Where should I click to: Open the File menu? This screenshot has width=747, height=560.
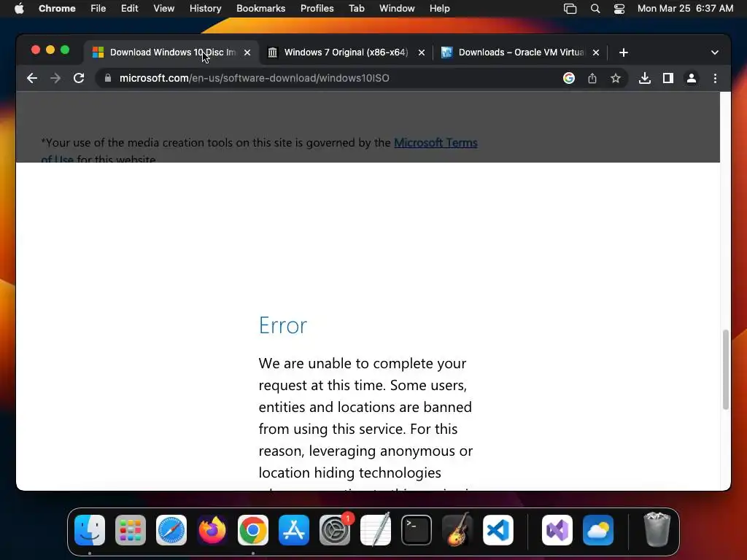[x=98, y=9]
